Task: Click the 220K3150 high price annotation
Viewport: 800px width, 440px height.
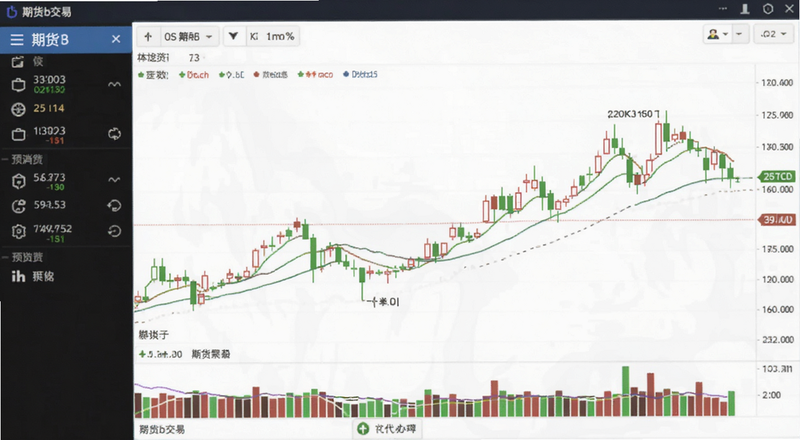Action: (633, 114)
